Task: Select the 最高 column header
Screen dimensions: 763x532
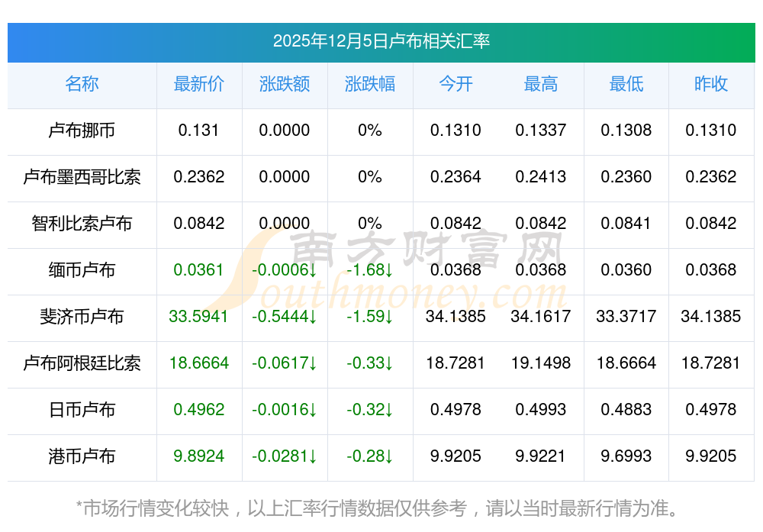Action: click(541, 84)
